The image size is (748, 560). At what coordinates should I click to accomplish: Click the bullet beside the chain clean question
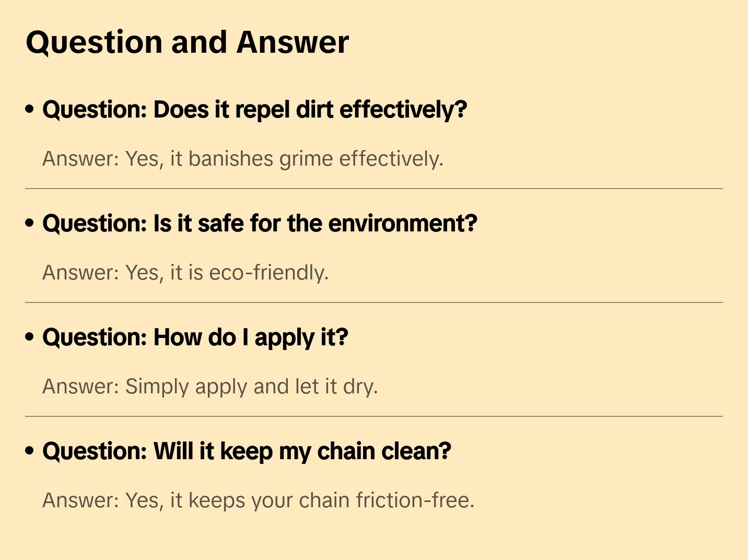pyautogui.click(x=30, y=451)
